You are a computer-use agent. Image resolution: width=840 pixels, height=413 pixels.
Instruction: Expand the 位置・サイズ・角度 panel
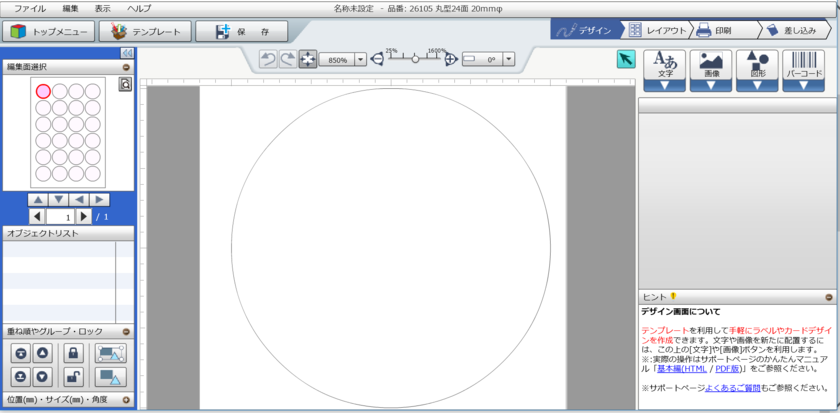pyautogui.click(x=126, y=400)
